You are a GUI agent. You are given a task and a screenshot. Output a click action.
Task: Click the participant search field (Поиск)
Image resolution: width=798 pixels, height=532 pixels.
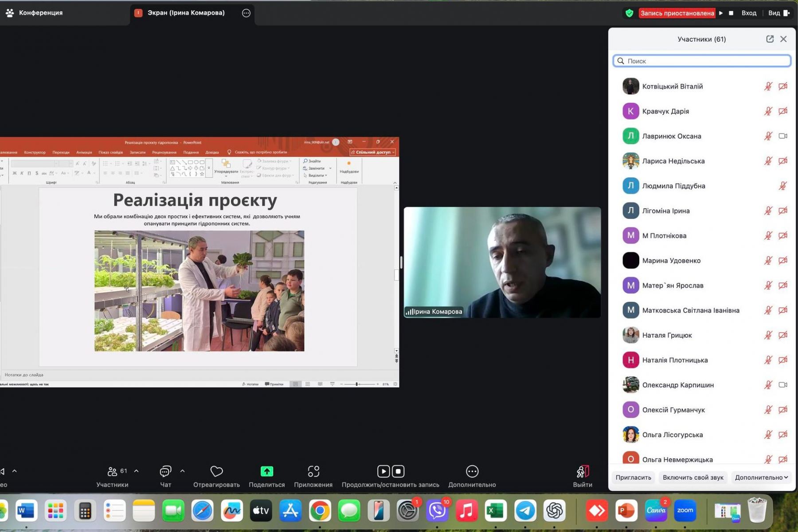pyautogui.click(x=702, y=61)
